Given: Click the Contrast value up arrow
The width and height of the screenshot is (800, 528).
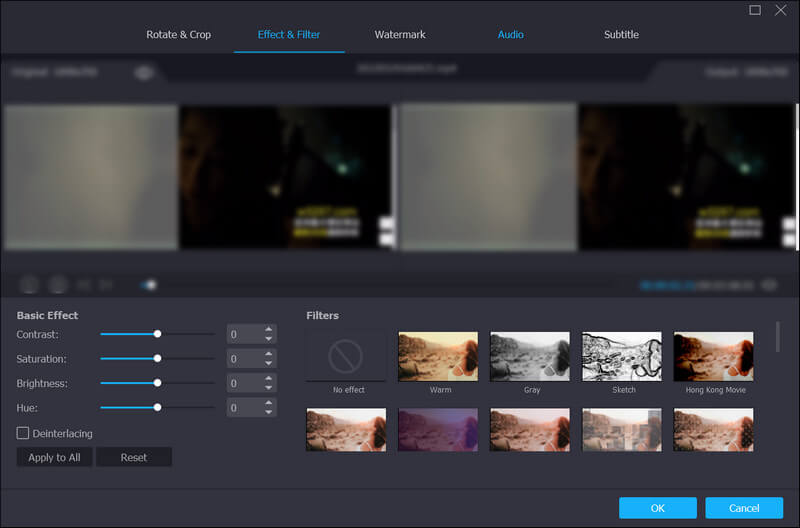Looking at the screenshot, I should coord(268,329).
